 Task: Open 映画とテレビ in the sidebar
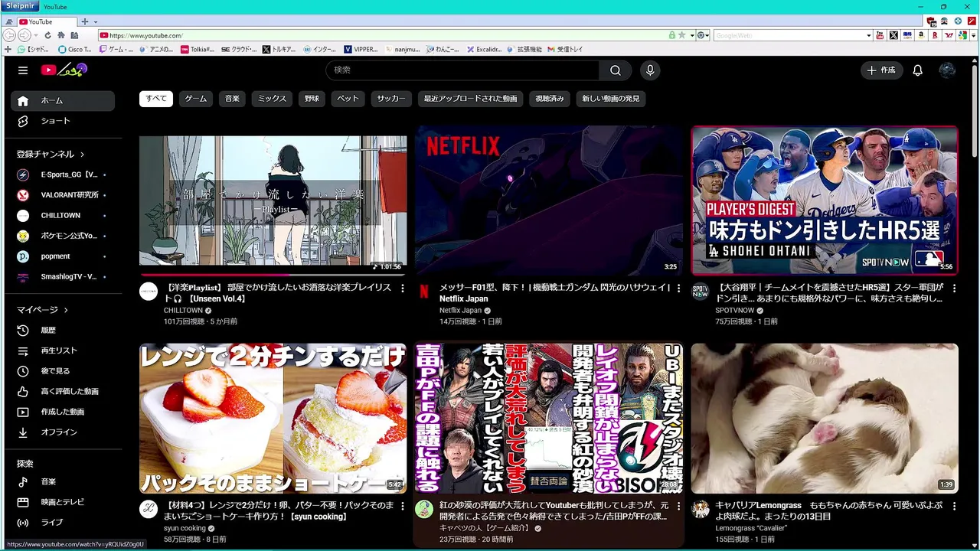coord(63,502)
